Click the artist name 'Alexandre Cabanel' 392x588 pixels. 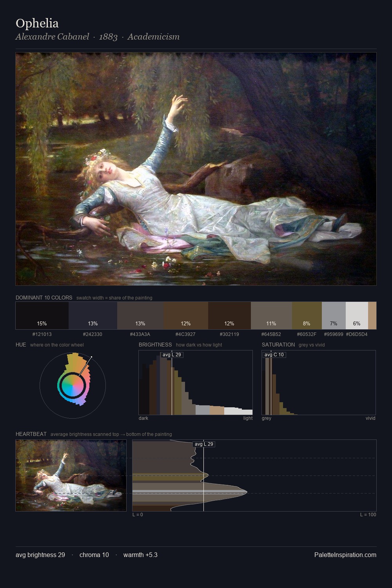(53, 37)
